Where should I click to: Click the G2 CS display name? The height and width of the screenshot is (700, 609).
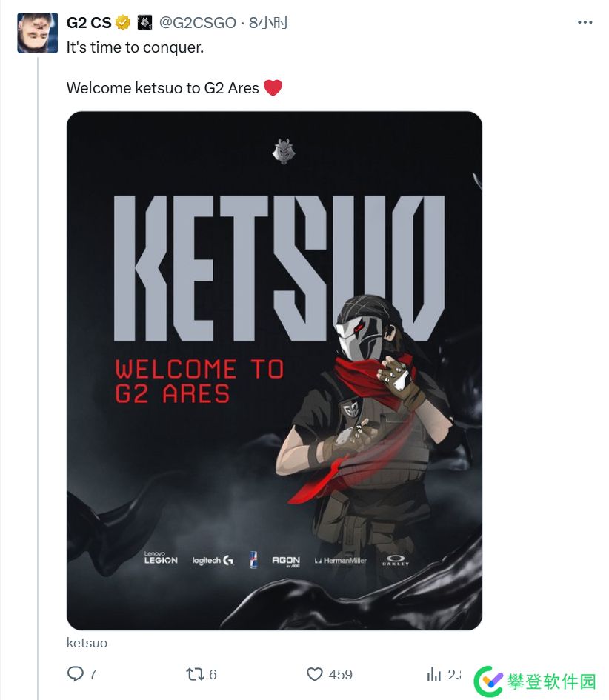tap(89, 22)
